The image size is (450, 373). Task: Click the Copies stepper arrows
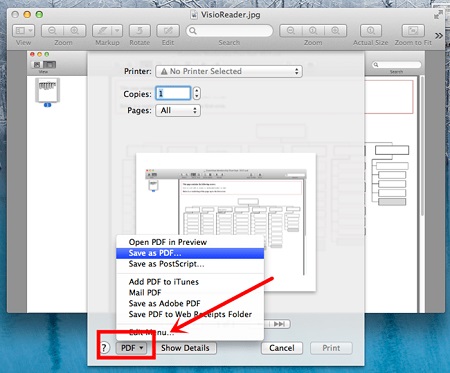pos(197,93)
